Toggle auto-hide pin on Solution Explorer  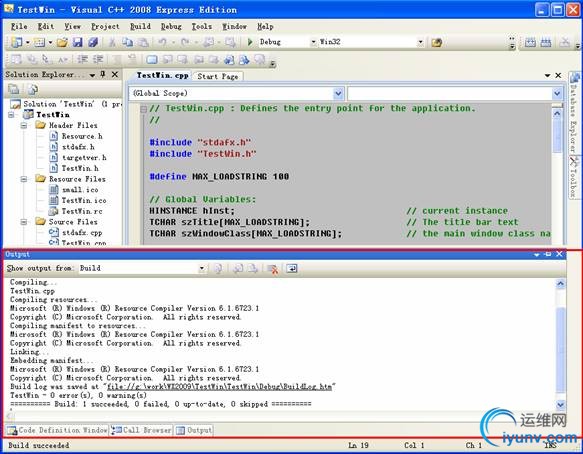pyautogui.click(x=103, y=74)
